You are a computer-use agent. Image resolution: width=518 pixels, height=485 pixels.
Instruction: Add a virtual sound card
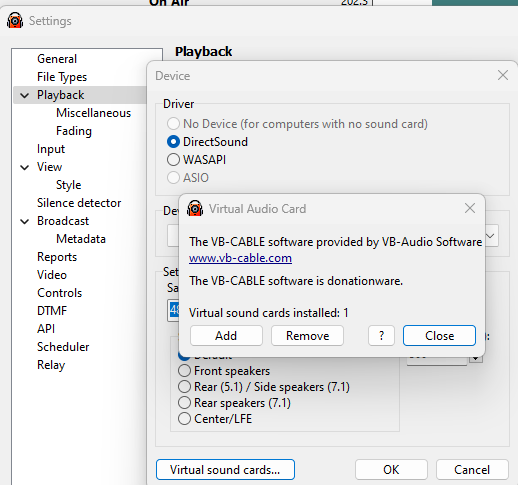pos(226,336)
